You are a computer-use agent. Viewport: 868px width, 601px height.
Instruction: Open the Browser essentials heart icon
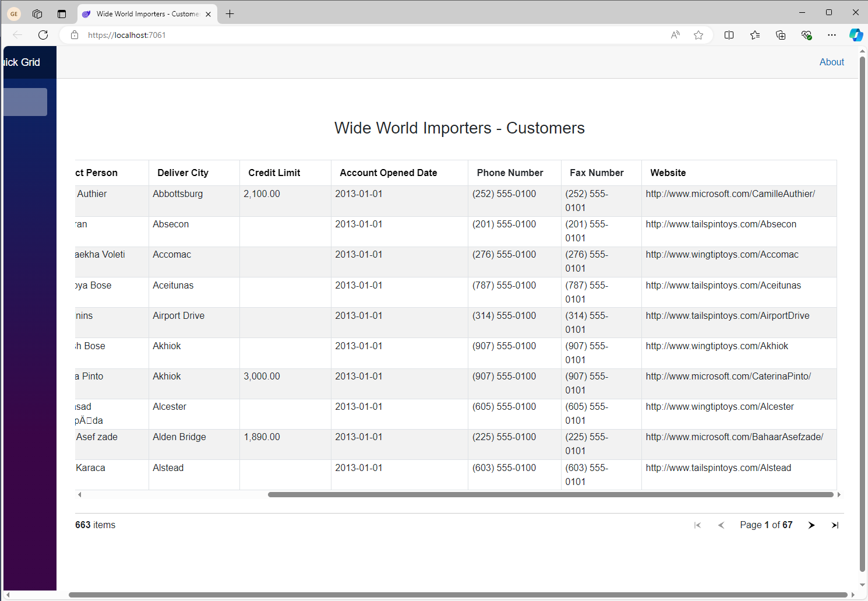click(x=806, y=35)
